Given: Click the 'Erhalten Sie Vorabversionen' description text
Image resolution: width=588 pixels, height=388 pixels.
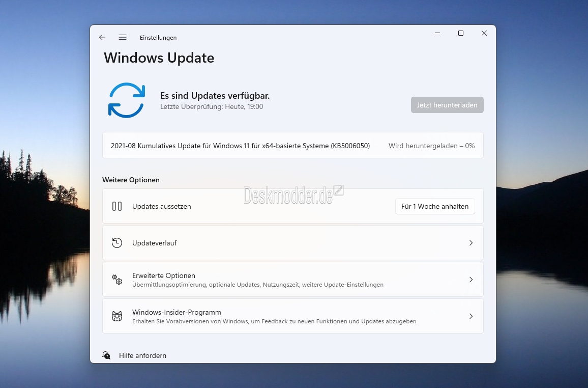Looking at the screenshot, I should click(x=274, y=322).
